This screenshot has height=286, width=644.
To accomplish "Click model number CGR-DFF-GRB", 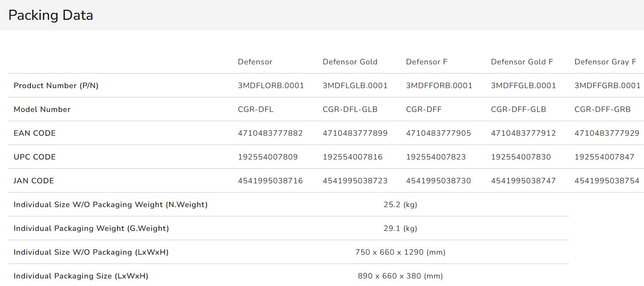I will pyautogui.click(x=603, y=110).
